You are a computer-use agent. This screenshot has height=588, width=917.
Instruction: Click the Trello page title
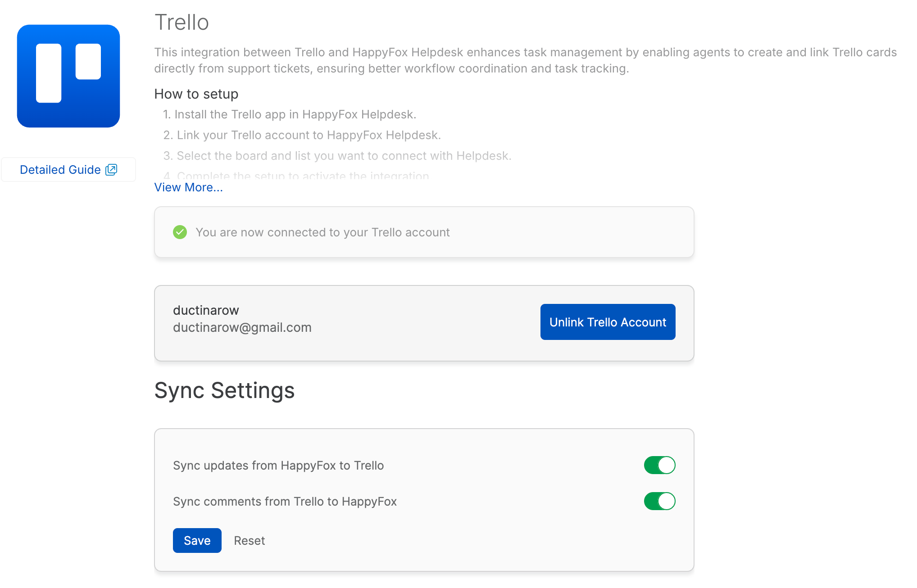point(182,22)
